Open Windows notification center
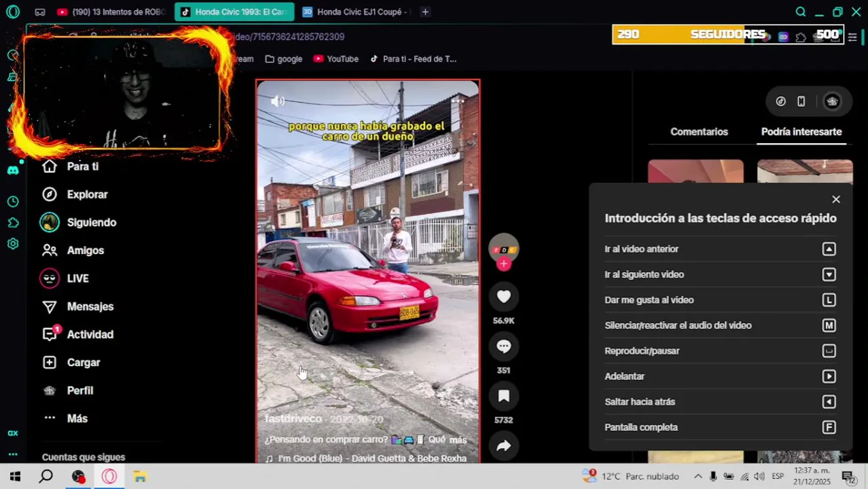The width and height of the screenshot is (868, 489). (x=849, y=477)
